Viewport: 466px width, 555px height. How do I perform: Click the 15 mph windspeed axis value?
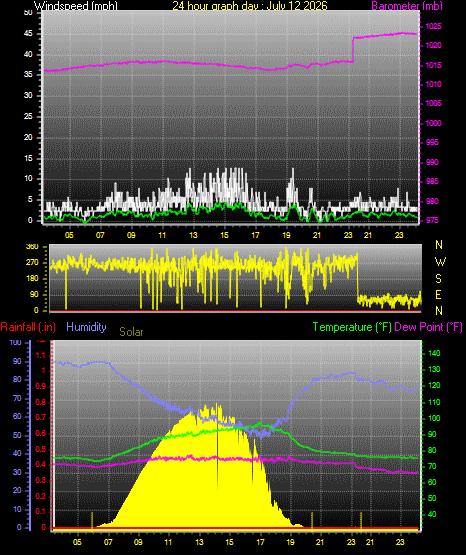click(28, 158)
